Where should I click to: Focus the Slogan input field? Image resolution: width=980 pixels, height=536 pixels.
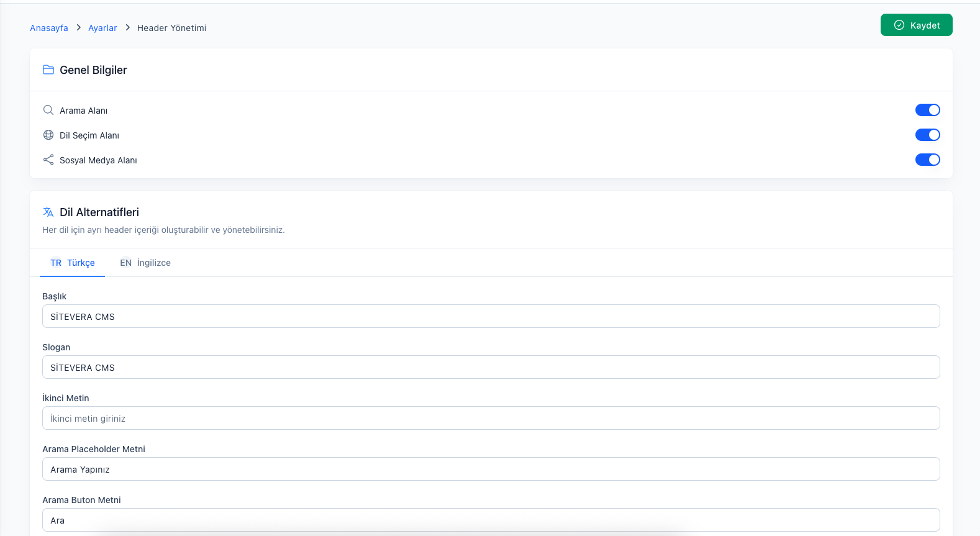pos(491,367)
